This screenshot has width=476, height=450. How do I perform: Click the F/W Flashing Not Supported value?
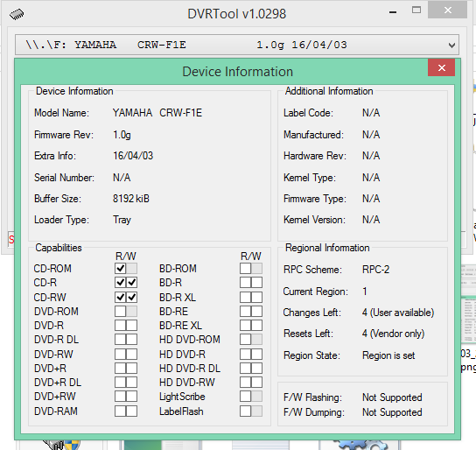pos(392,397)
